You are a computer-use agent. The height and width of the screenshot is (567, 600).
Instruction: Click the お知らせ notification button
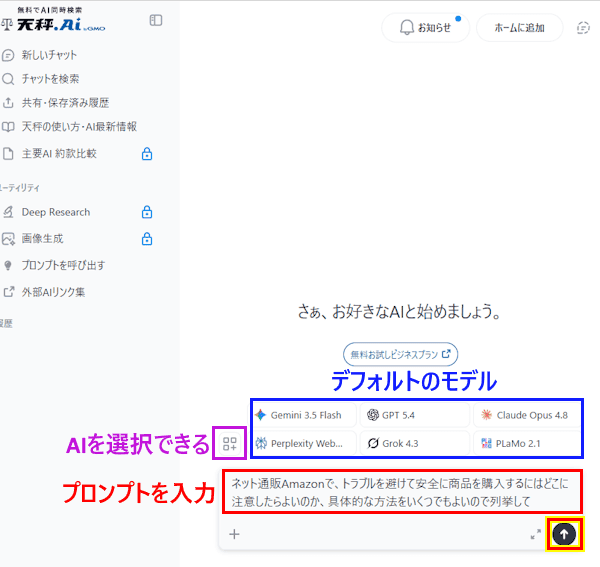(425, 28)
